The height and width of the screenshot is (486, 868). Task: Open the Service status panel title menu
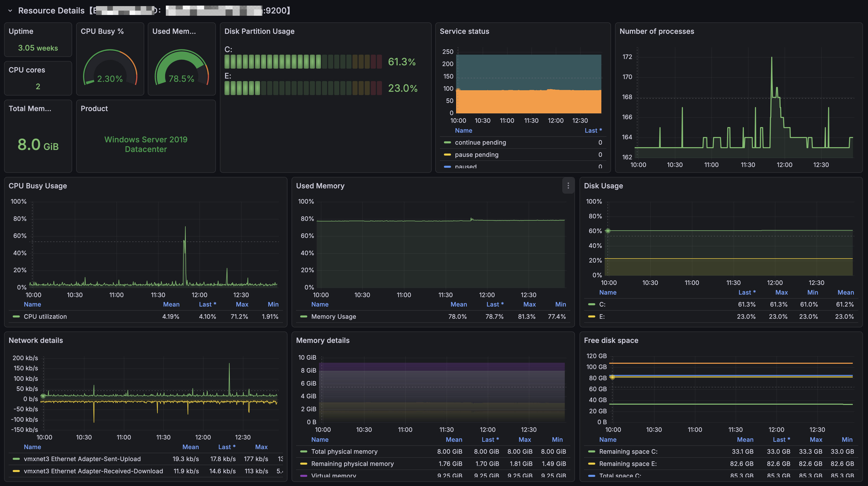[464, 31]
